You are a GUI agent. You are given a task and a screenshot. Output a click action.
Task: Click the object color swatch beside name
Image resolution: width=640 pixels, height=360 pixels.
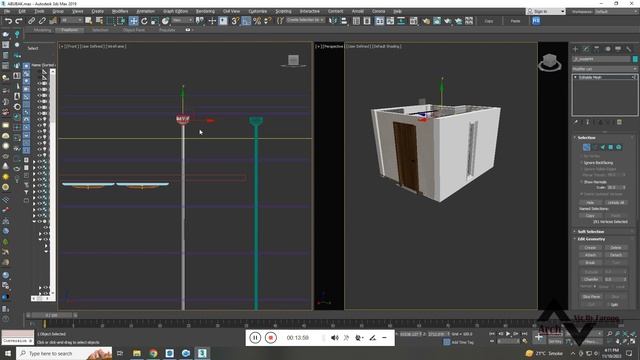635,59
